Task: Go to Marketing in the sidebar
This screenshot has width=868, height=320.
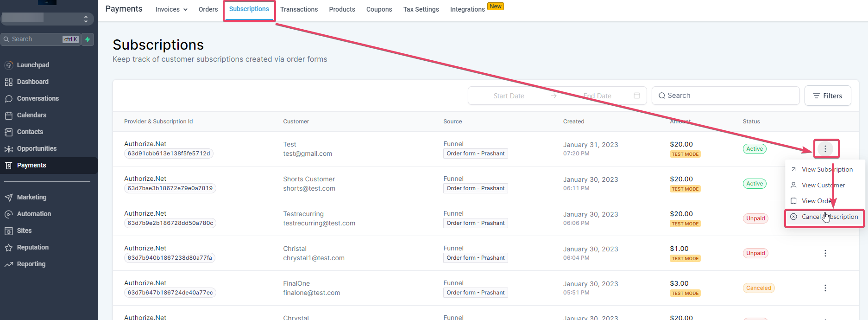Action: coord(31,197)
